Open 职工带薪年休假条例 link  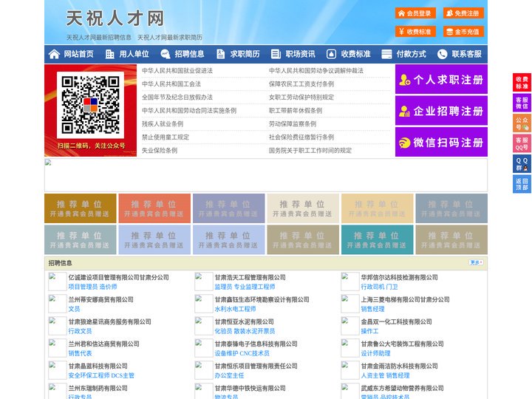tap(296, 111)
